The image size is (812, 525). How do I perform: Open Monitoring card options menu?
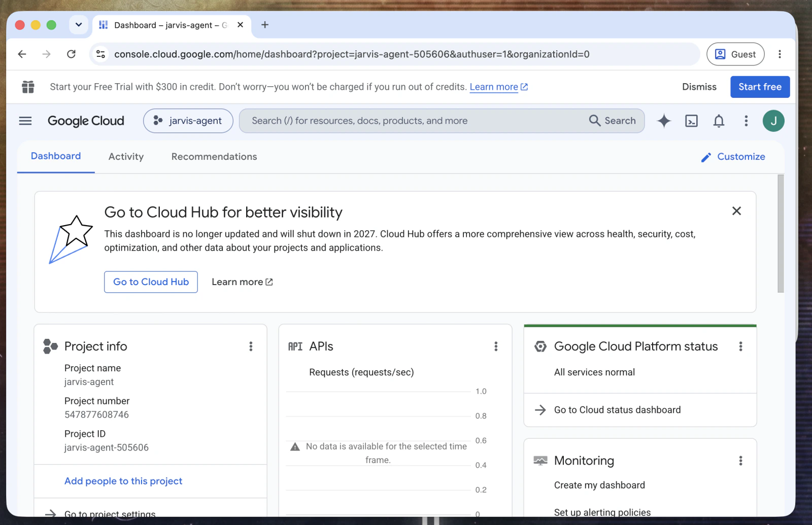(740, 461)
